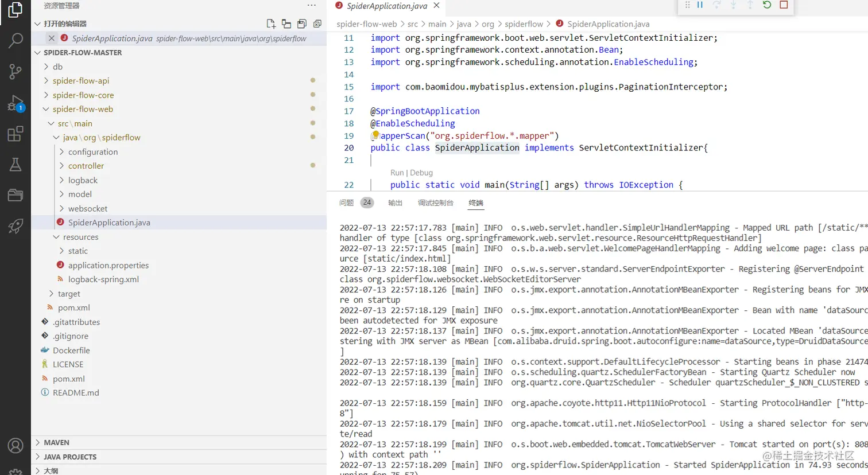Expand the target folder
The height and width of the screenshot is (475, 868).
52,293
